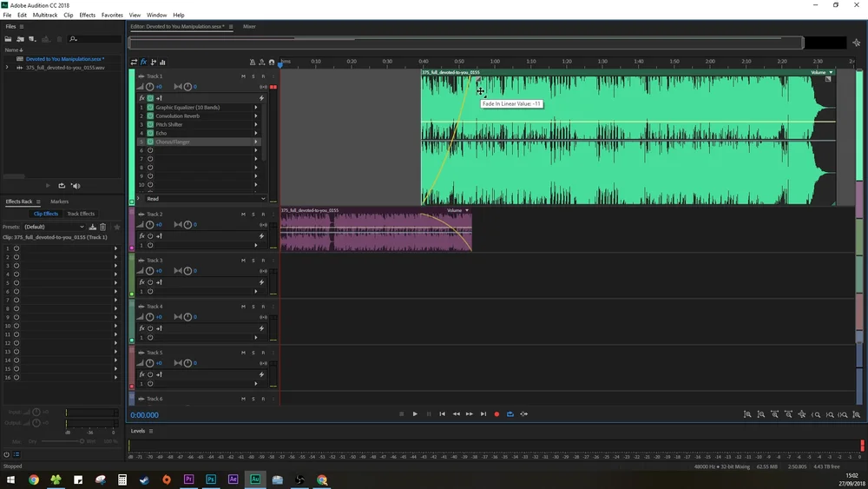Click the Track 1 volume knob
The width and height of the screenshot is (868, 489).
click(x=149, y=86)
